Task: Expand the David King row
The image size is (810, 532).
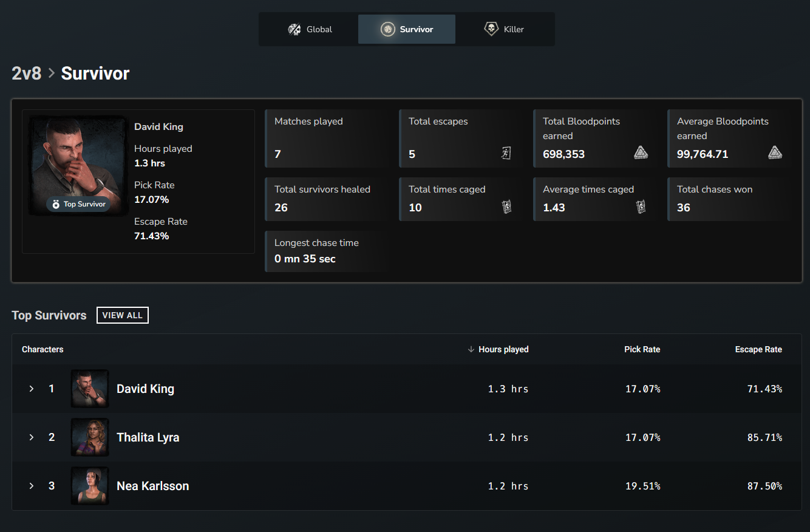Action: [32, 389]
